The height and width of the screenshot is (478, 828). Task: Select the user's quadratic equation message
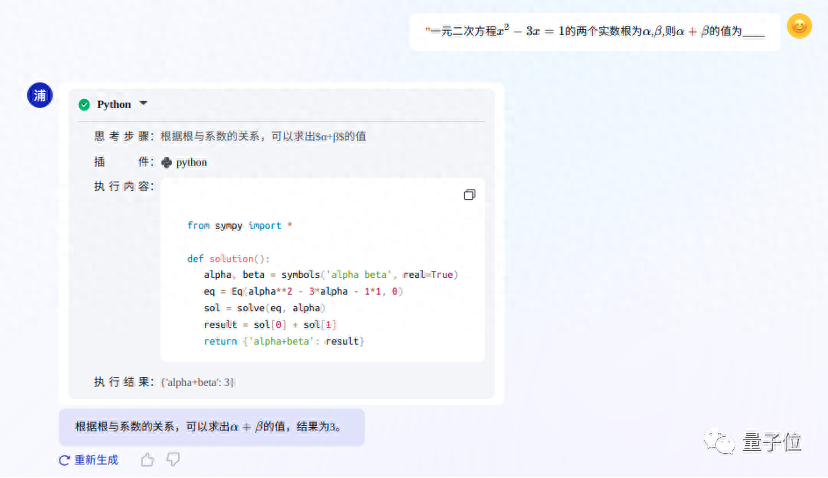pos(595,31)
